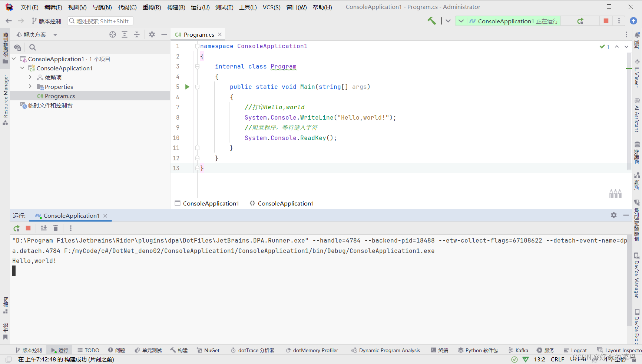Screen dimensions: 642x364
Task: Open the run configuration dropdown
Action: pos(461,21)
